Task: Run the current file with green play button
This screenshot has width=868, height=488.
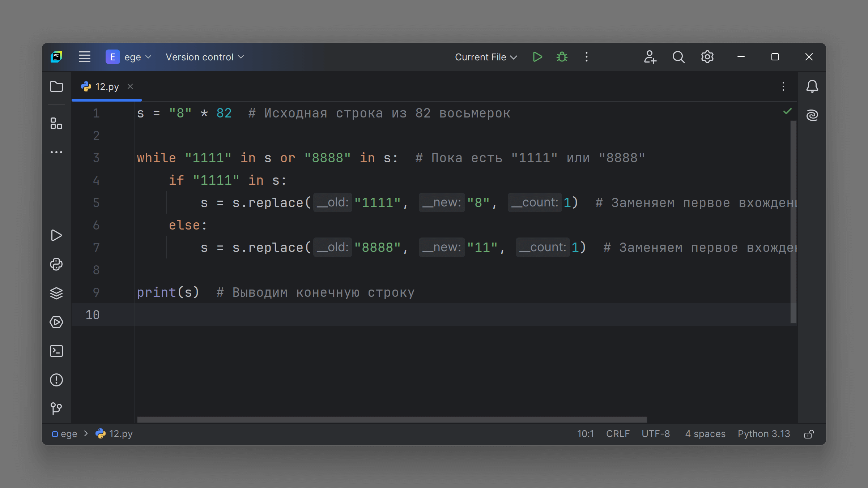Action: coord(537,57)
